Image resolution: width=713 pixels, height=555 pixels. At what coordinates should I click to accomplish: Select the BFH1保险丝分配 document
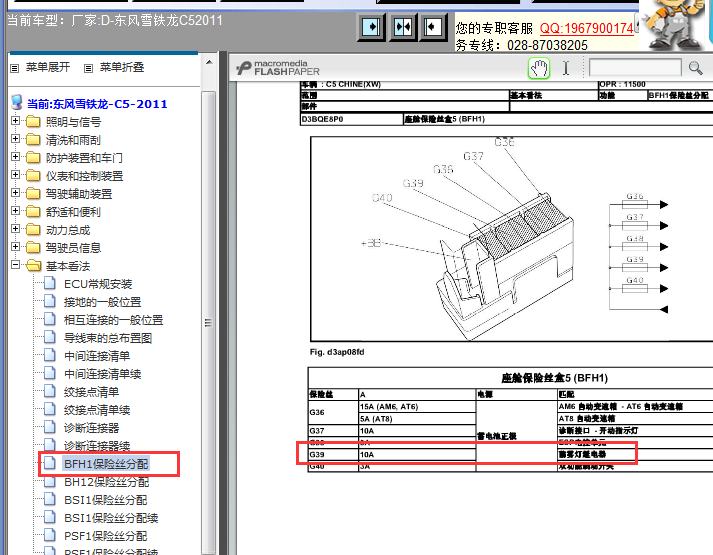point(106,464)
